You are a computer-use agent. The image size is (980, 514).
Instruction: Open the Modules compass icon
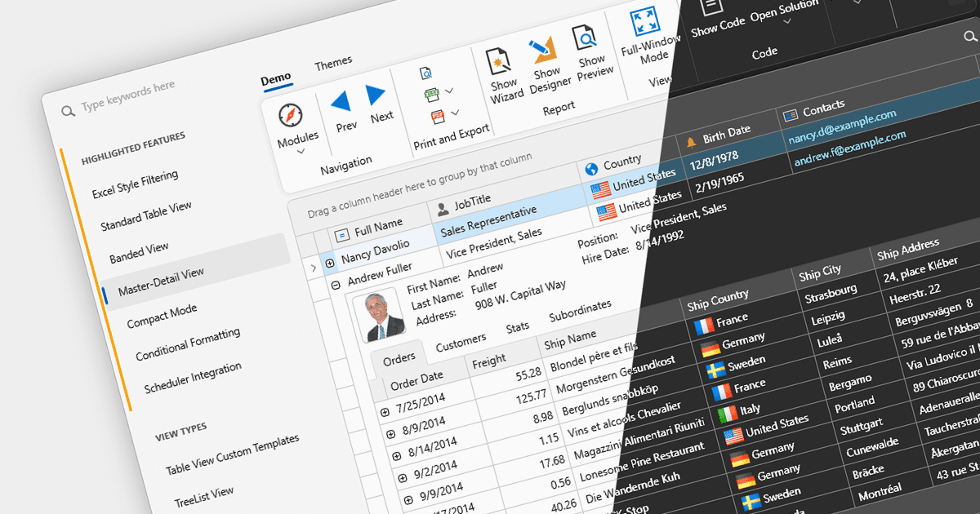(x=291, y=117)
